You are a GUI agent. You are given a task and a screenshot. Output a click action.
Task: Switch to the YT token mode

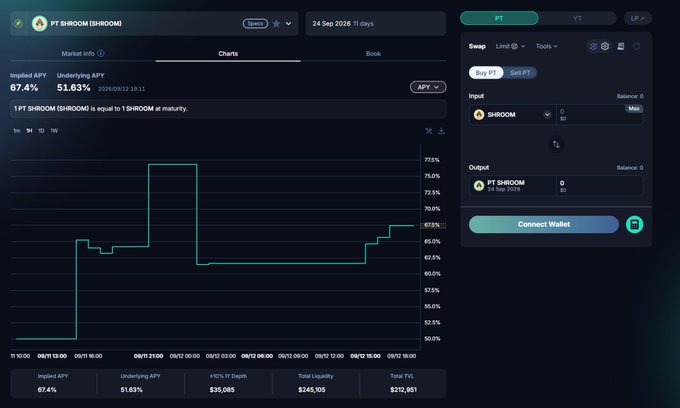pyautogui.click(x=577, y=18)
